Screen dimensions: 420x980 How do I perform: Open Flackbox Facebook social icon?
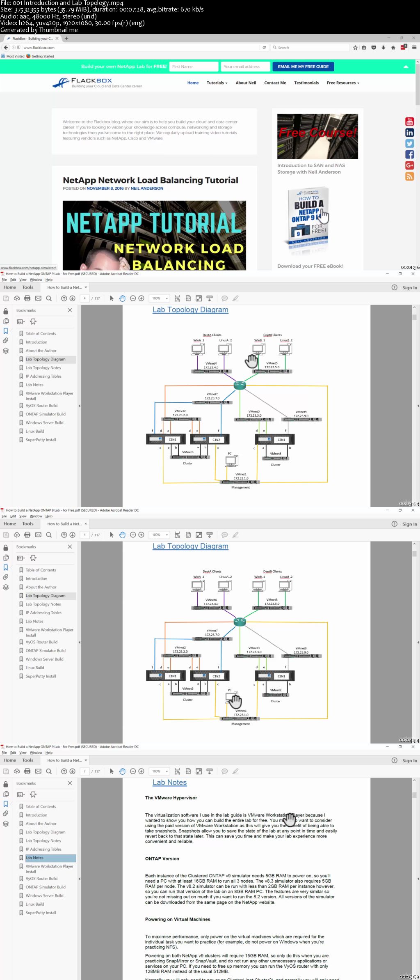click(410, 154)
